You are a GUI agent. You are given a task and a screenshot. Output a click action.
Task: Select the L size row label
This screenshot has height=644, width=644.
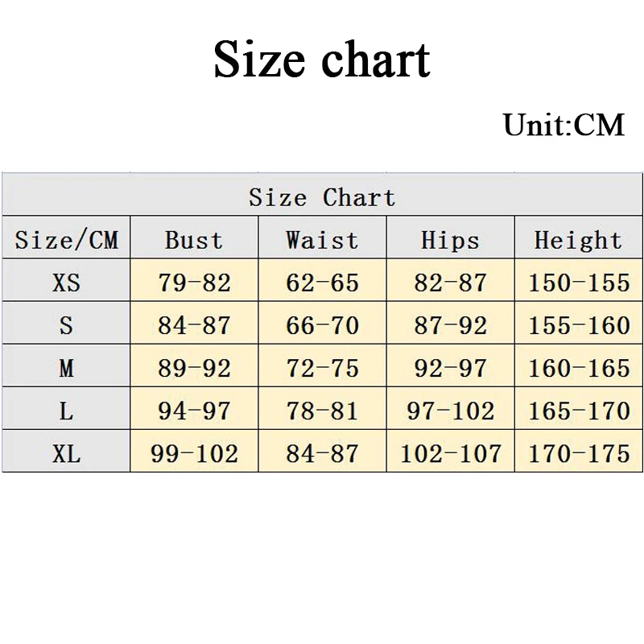66,411
